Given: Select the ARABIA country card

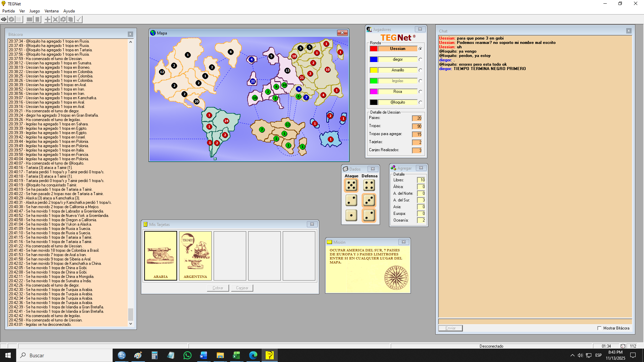Looking at the screenshot, I should pos(161,255).
